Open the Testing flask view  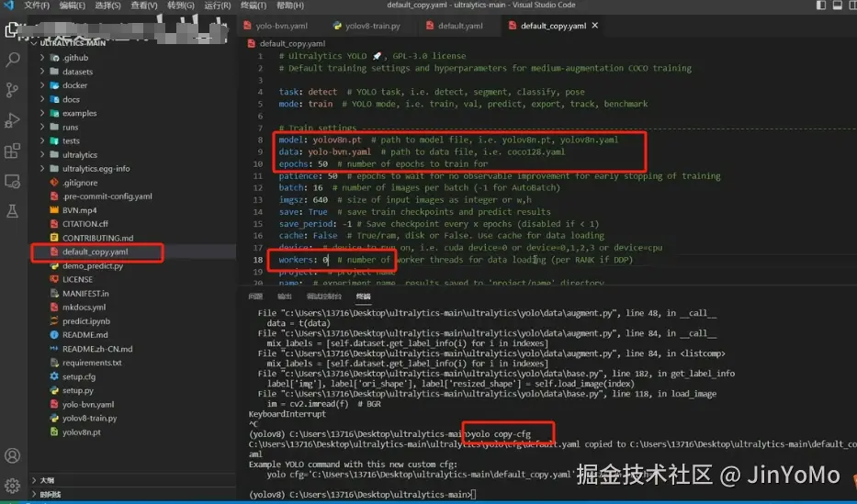[12, 211]
